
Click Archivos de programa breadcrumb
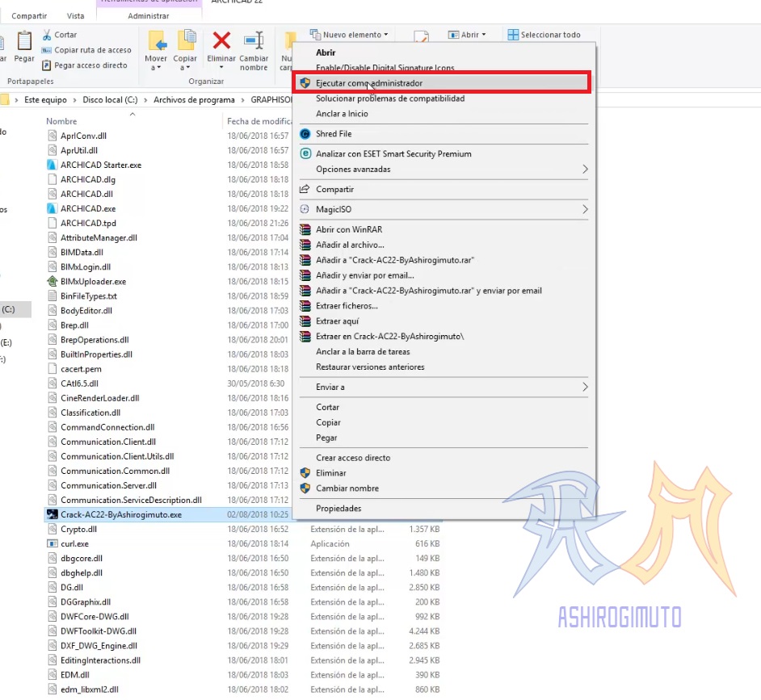point(194,100)
